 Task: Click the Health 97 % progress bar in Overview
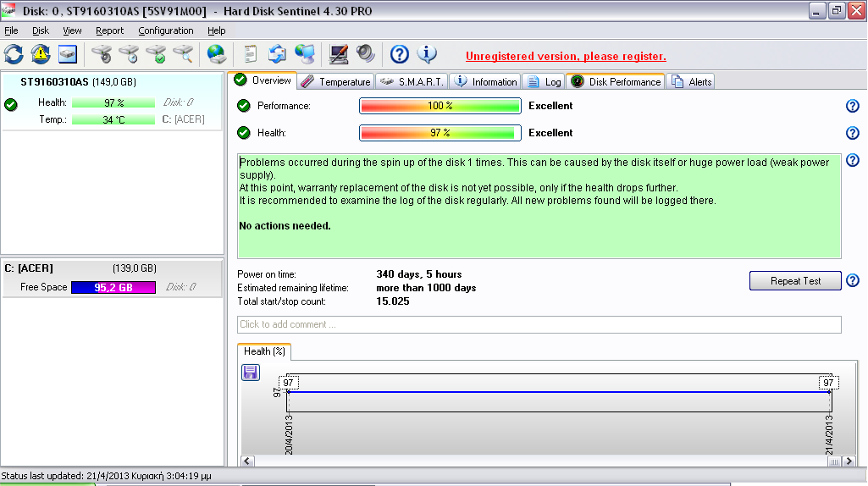coord(440,133)
